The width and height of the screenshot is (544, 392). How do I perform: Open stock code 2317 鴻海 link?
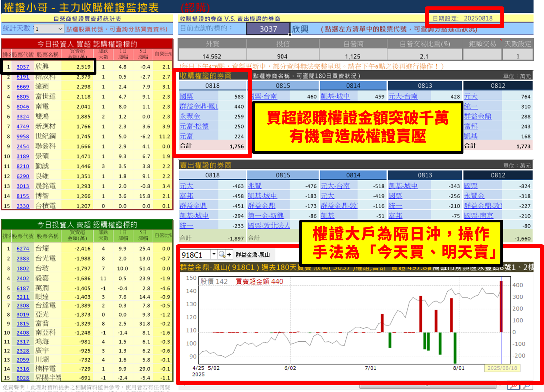pyautogui.click(x=23, y=342)
